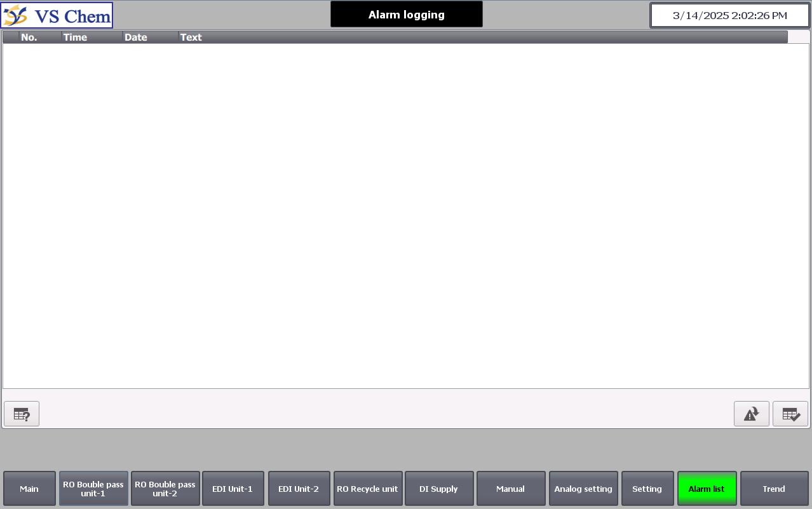Click the alarm info text help icon

click(x=22, y=414)
